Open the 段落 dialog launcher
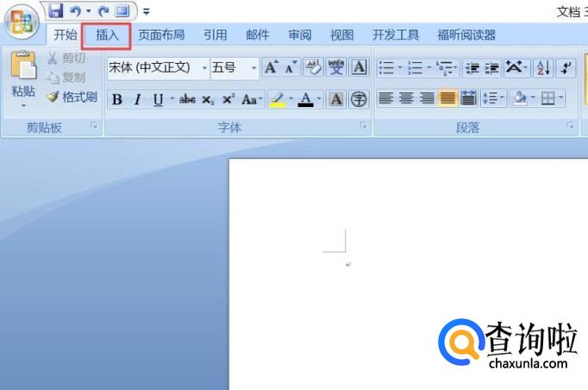The height and width of the screenshot is (390, 588). pos(570,125)
